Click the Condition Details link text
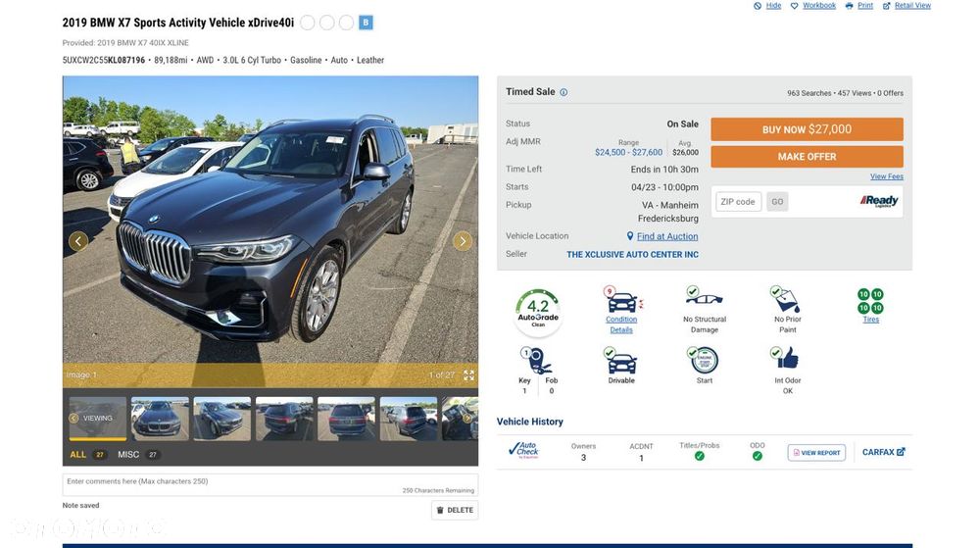This screenshot has height=548, width=980. (x=621, y=324)
